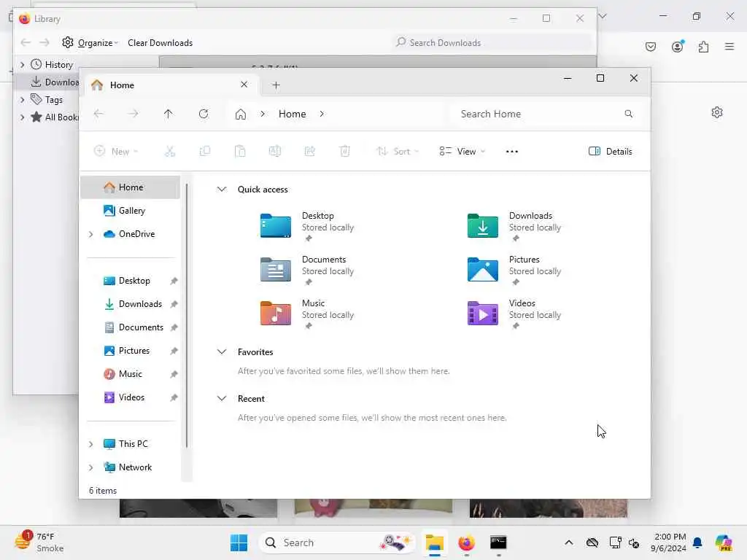Unpin Desktop via its sidebar pin icon
This screenshot has height=560, width=747.
[x=174, y=281]
